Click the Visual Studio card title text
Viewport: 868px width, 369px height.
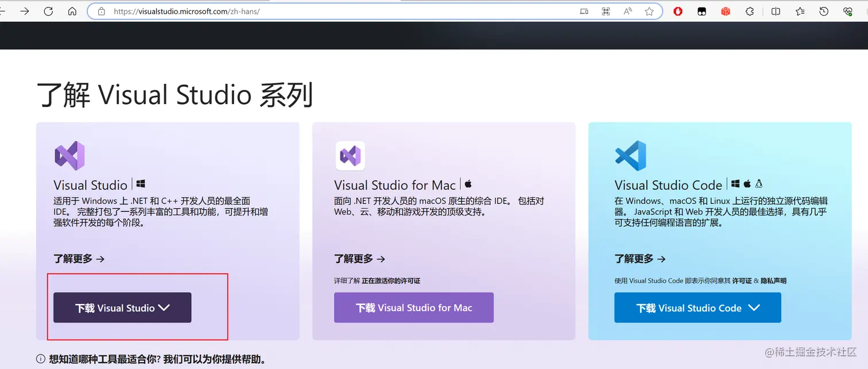pos(90,185)
